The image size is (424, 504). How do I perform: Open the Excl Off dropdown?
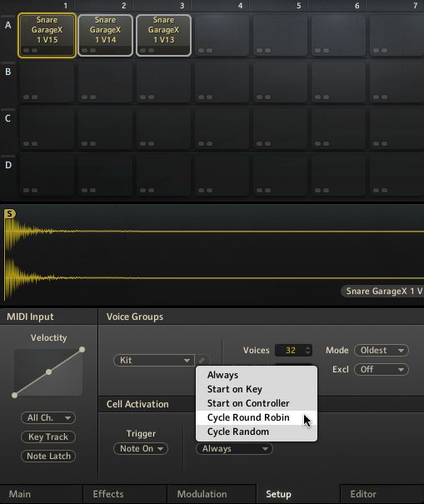382,369
